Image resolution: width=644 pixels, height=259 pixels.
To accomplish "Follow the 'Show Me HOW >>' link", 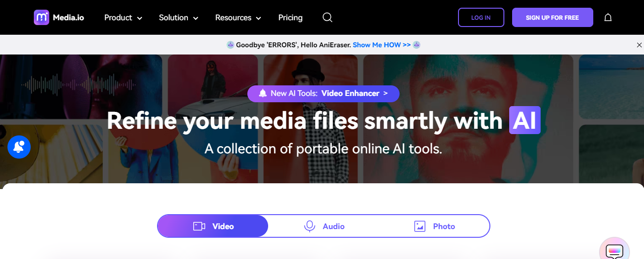I will [x=381, y=45].
